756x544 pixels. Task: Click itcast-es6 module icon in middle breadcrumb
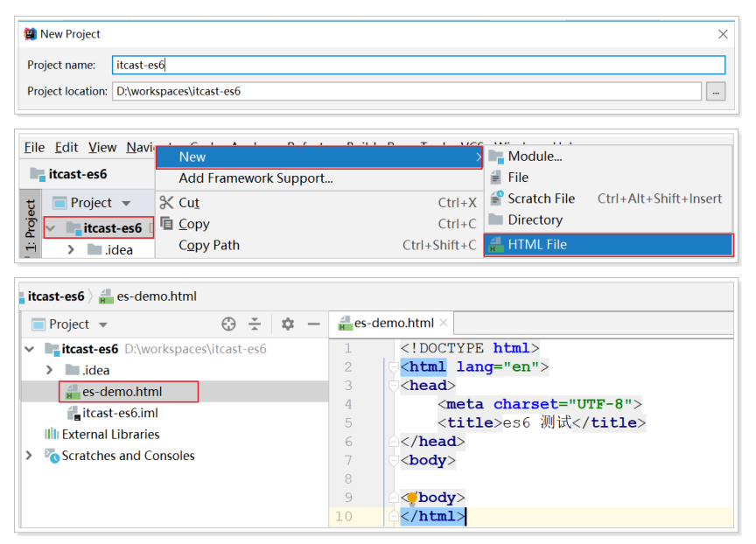click(38, 174)
